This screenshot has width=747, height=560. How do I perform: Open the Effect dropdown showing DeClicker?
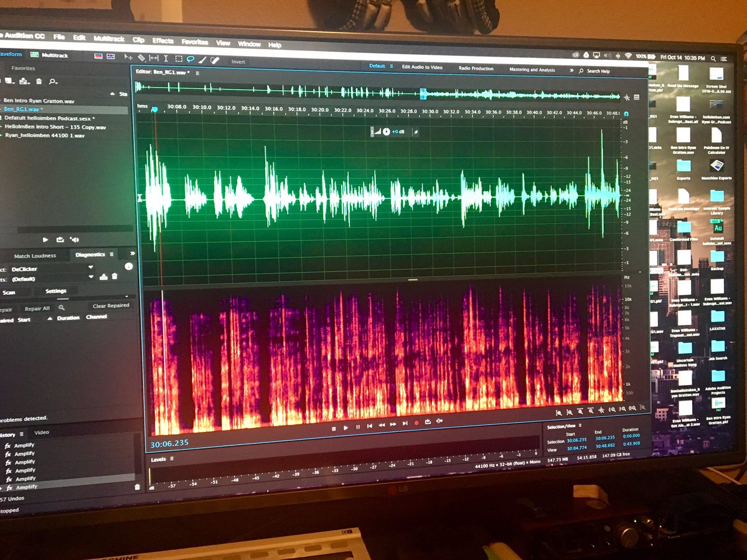click(x=52, y=269)
